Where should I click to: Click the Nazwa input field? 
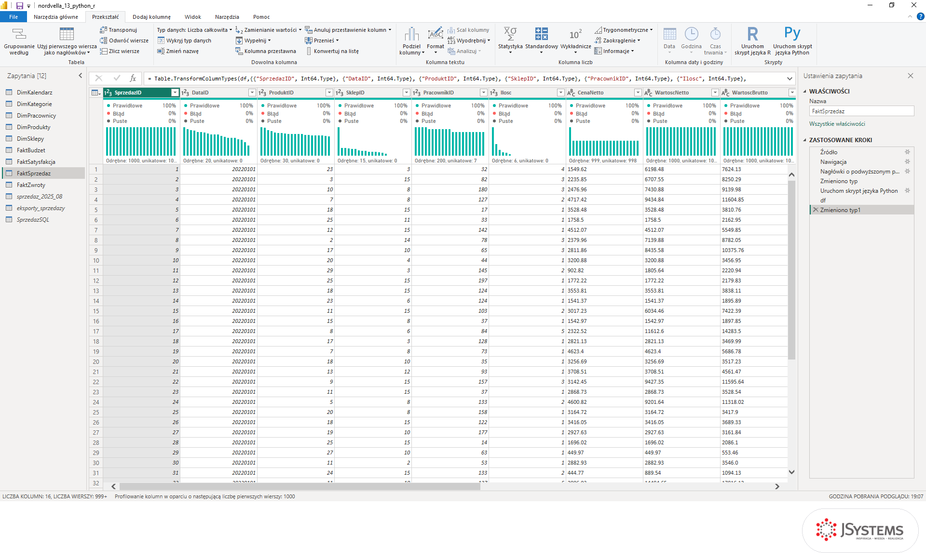(861, 111)
